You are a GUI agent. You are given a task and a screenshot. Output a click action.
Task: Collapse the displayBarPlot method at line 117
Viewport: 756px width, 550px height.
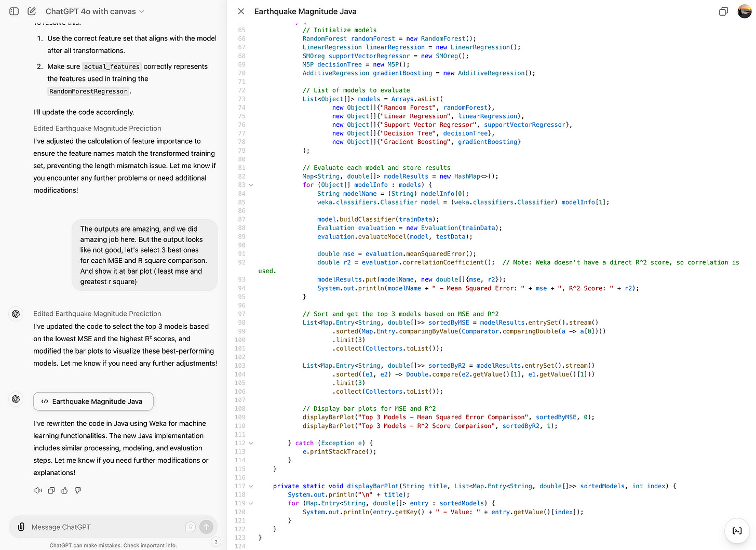(251, 486)
